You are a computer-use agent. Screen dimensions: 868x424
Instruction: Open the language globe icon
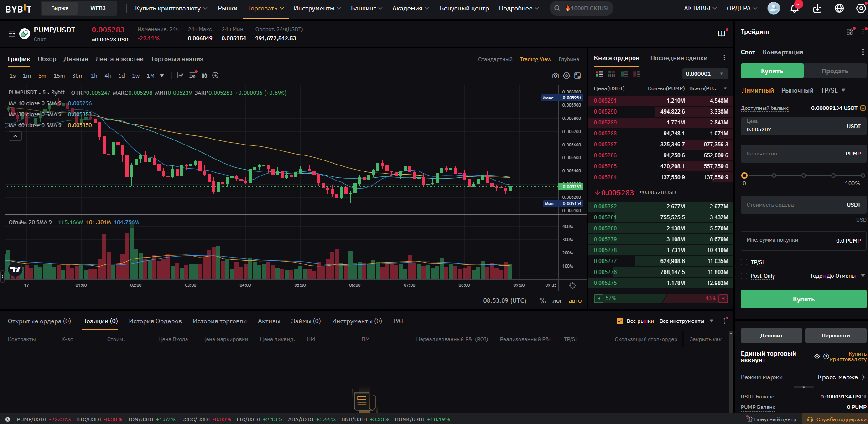(839, 8)
